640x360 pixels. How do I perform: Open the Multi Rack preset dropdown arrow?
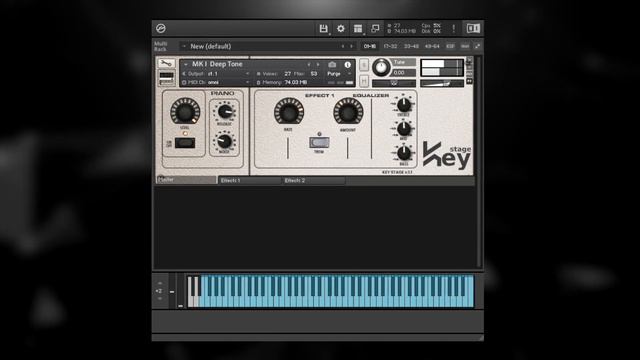click(184, 47)
